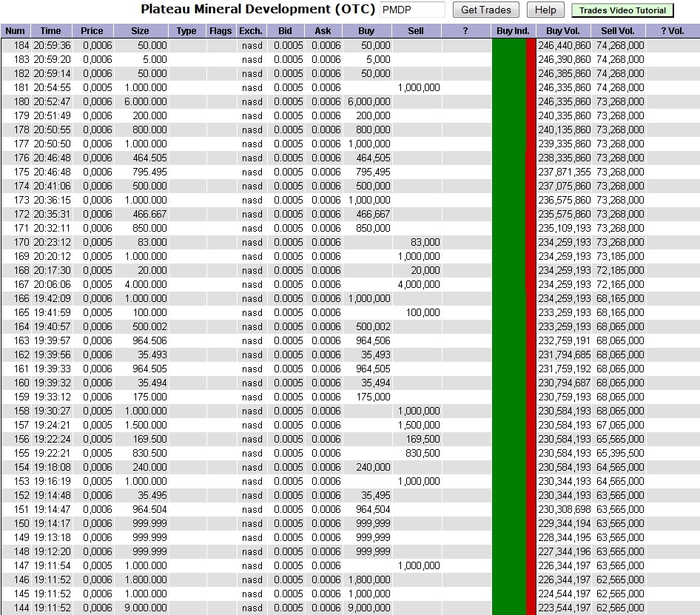The width and height of the screenshot is (700, 615).
Task: Open the Trades Video Tutorial
Action: click(x=622, y=10)
